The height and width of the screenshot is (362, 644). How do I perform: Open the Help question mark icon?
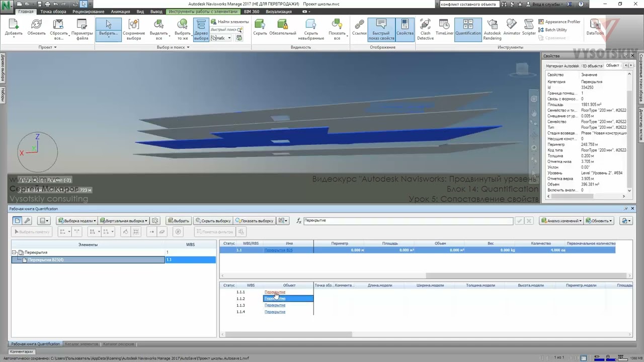pyautogui.click(x=582, y=4)
